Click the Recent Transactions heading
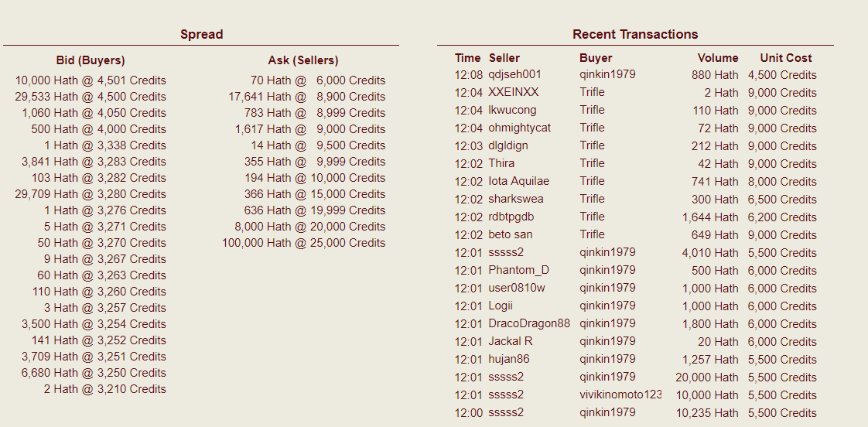 tap(635, 34)
